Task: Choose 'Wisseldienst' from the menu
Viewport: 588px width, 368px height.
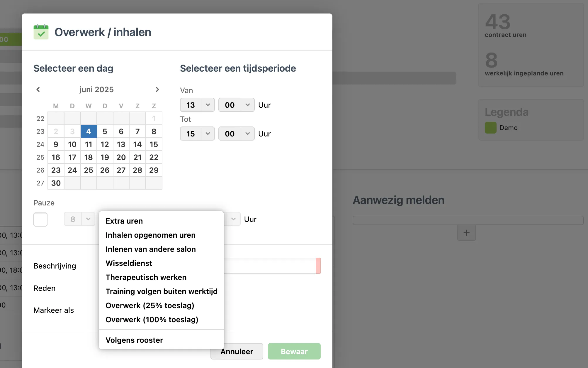Action: 129,263
